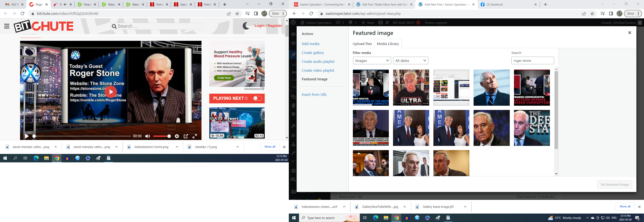
Task: Expand the All dates filter dropdown
Action: tap(411, 60)
